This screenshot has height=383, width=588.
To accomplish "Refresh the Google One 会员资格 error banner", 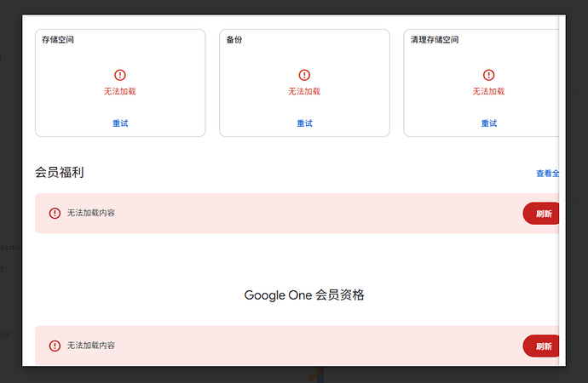I will 541,346.
